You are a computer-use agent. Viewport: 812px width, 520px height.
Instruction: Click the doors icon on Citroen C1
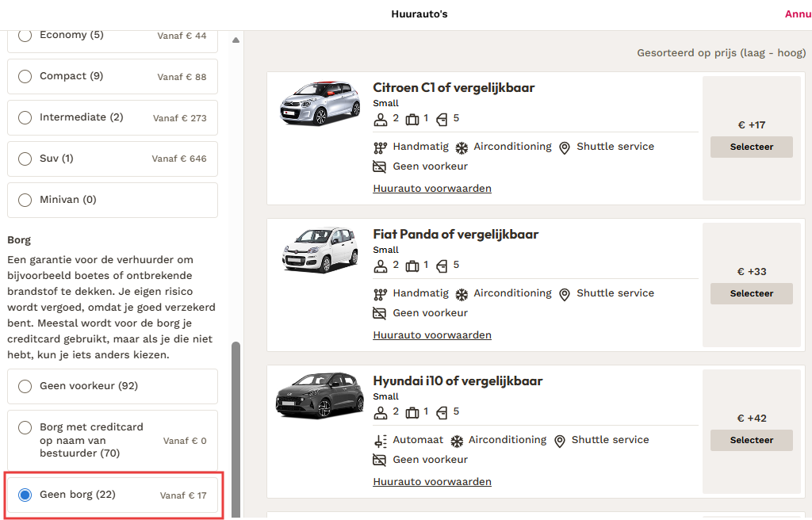pyautogui.click(x=442, y=120)
